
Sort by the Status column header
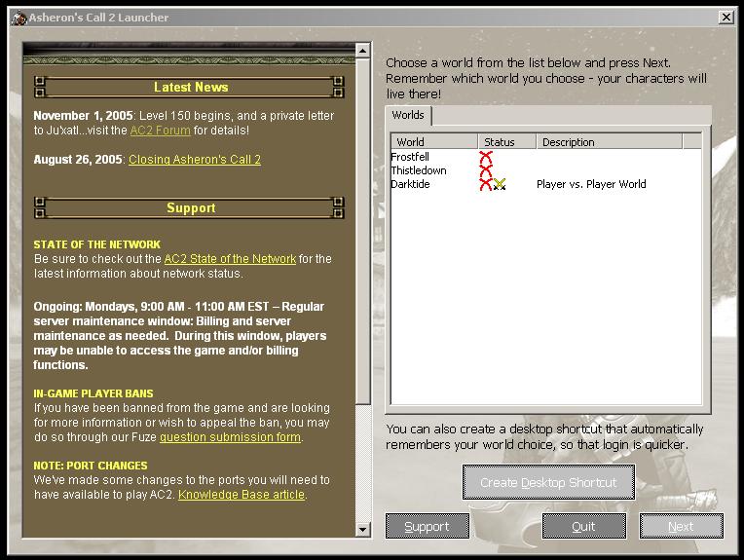[506, 142]
